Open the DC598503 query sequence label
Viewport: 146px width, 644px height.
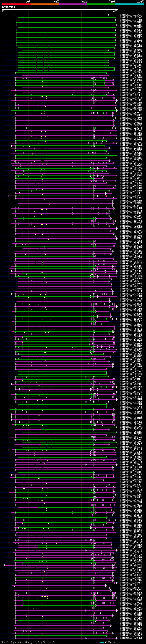8,8
